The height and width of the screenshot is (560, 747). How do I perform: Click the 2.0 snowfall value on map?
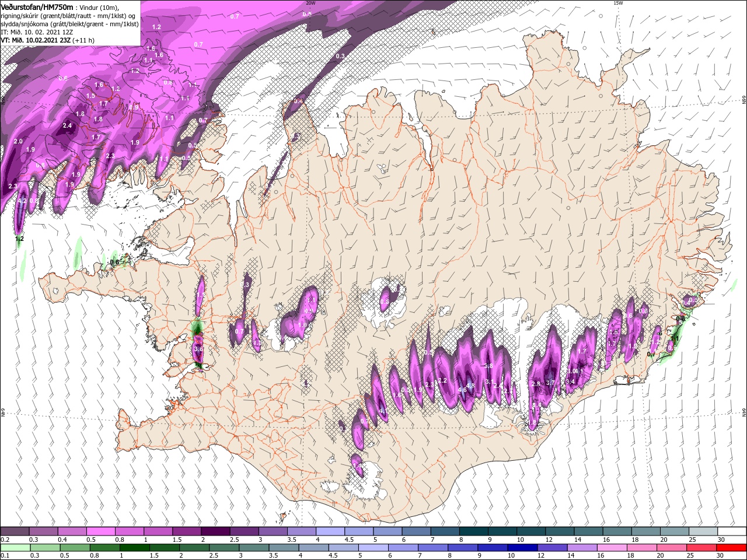(x=18, y=142)
